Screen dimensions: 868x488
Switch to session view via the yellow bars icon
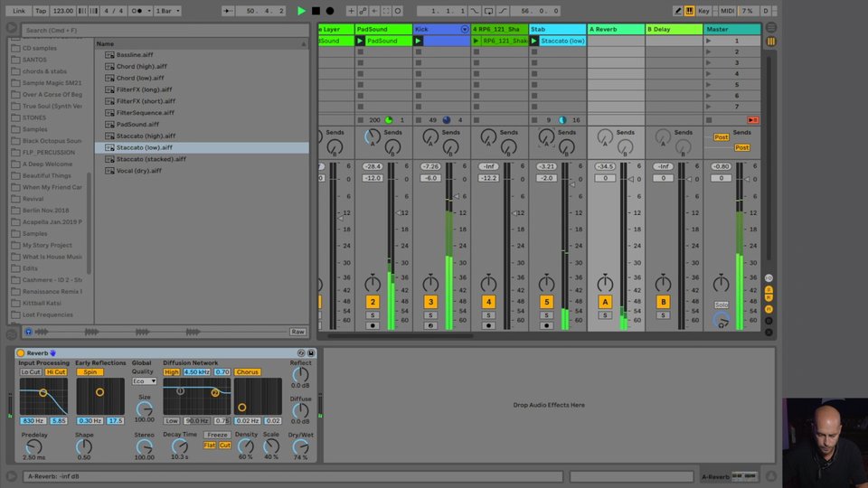click(x=771, y=42)
